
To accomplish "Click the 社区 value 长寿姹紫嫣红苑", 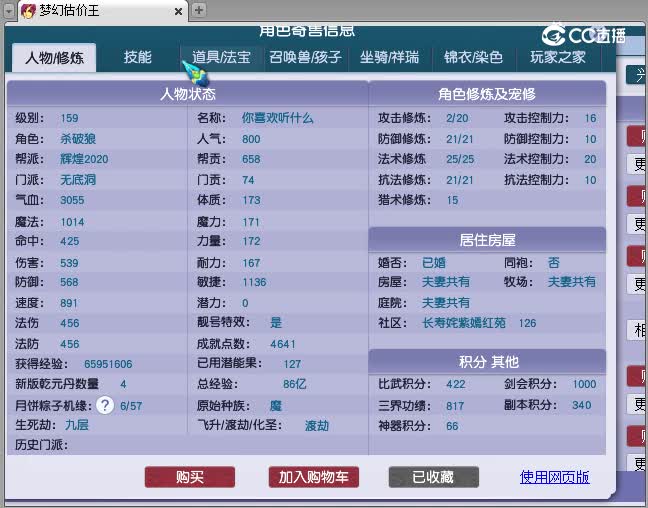I will tap(464, 323).
